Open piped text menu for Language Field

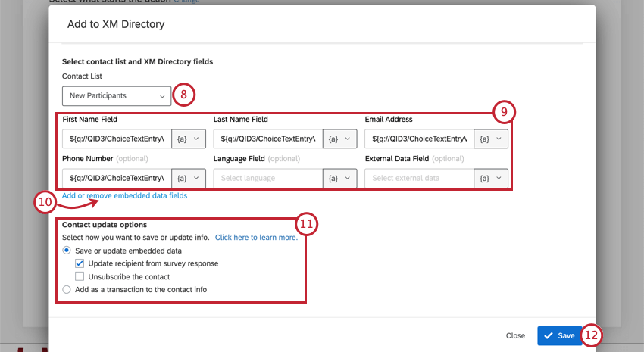tap(339, 178)
